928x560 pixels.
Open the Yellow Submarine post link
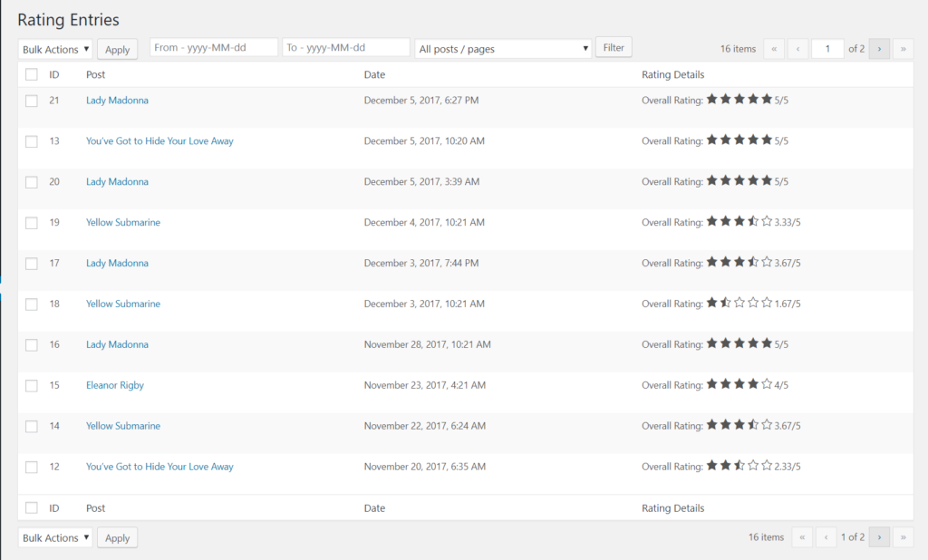point(122,221)
